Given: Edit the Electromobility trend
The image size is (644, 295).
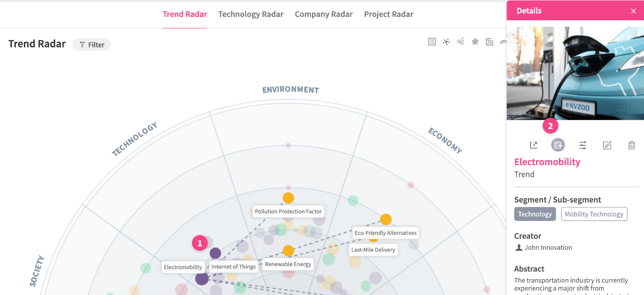Looking at the screenshot, I should click(607, 145).
